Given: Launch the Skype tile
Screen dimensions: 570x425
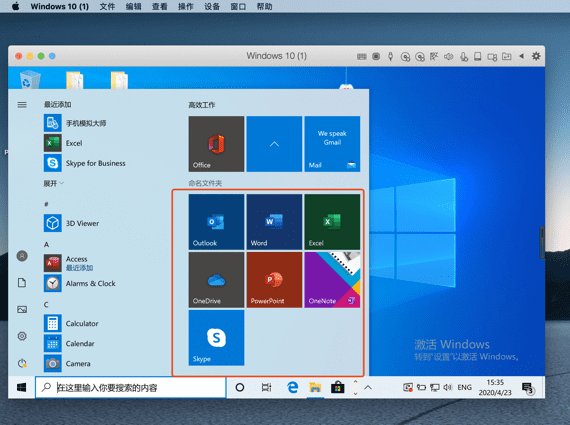Looking at the screenshot, I should click(x=216, y=338).
